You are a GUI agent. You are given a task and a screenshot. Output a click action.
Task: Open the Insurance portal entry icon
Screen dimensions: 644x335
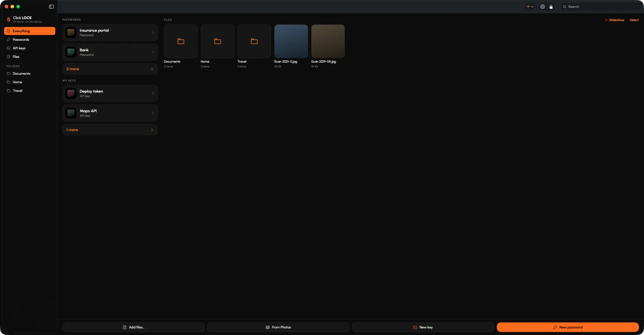click(x=71, y=33)
